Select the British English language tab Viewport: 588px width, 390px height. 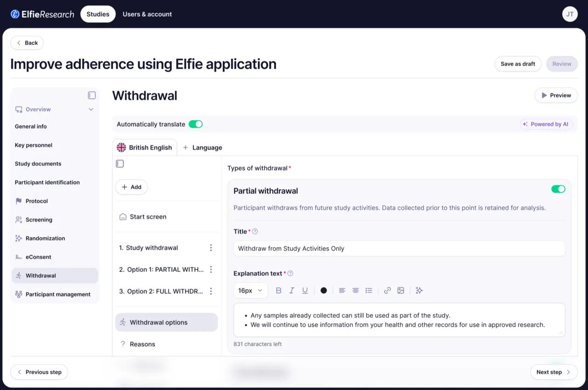(x=144, y=147)
